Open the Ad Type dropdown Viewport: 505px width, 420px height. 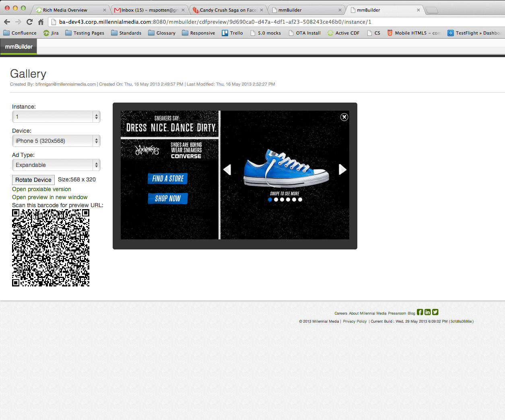point(56,165)
